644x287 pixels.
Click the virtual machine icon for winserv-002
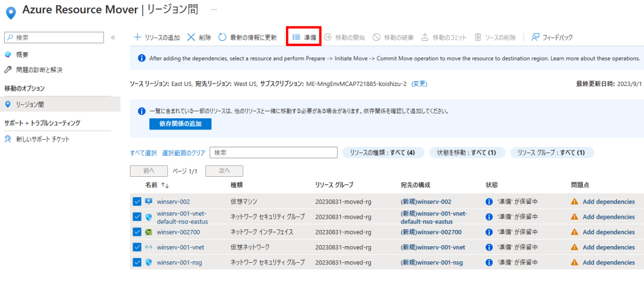pos(149,202)
